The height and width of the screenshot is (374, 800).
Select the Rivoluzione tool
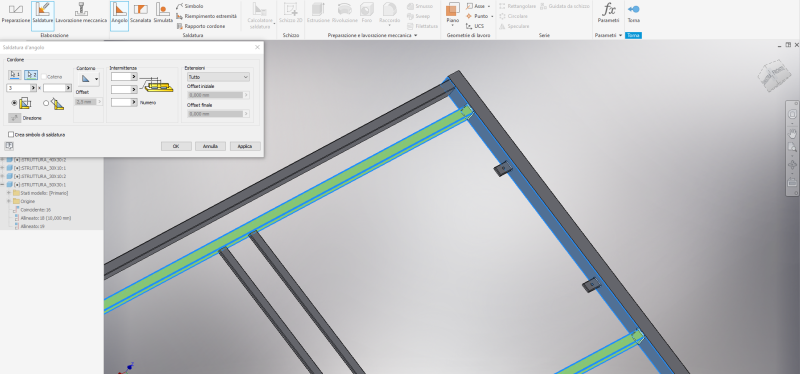pos(344,14)
